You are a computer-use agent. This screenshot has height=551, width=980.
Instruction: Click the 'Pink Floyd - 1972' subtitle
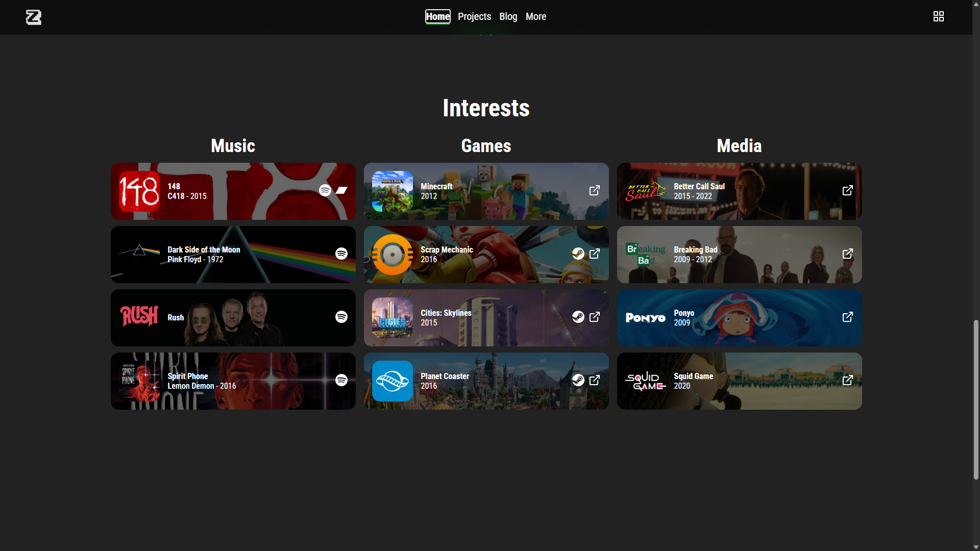tap(195, 259)
